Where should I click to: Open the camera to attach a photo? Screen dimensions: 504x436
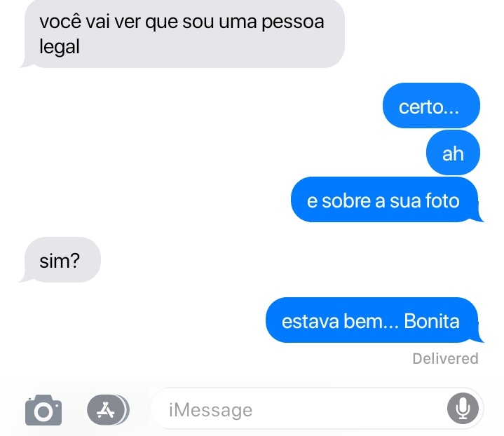(x=43, y=409)
